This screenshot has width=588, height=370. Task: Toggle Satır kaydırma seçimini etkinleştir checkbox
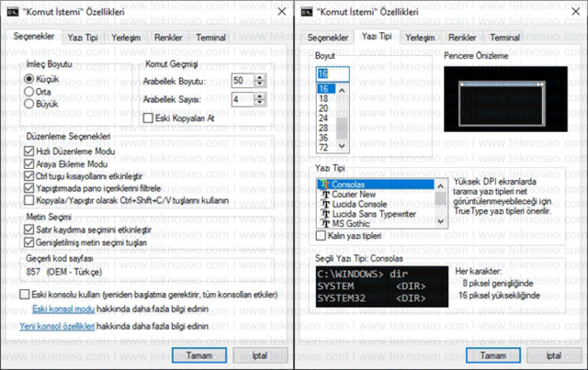tap(28, 230)
